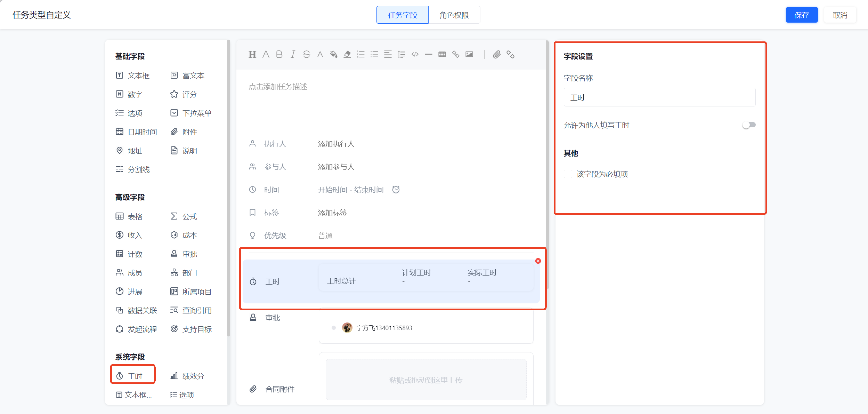Insert a numbered ordered list
Screen dimensions: 868x414
click(x=361, y=54)
